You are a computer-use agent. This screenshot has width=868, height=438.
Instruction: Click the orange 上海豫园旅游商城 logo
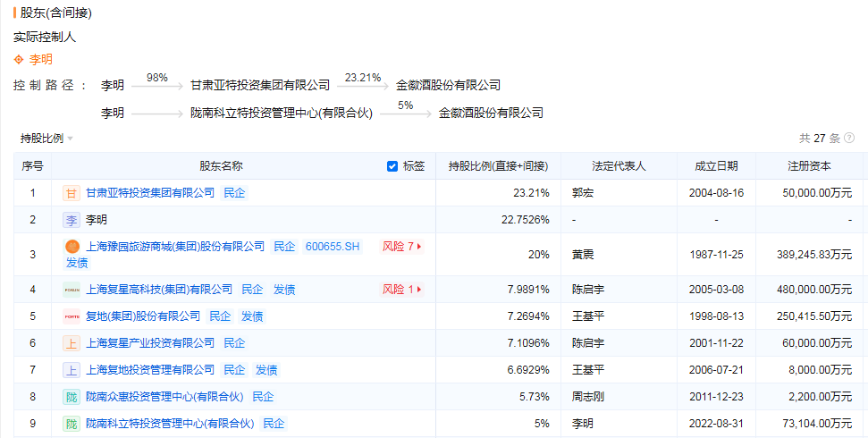pyautogui.click(x=72, y=247)
